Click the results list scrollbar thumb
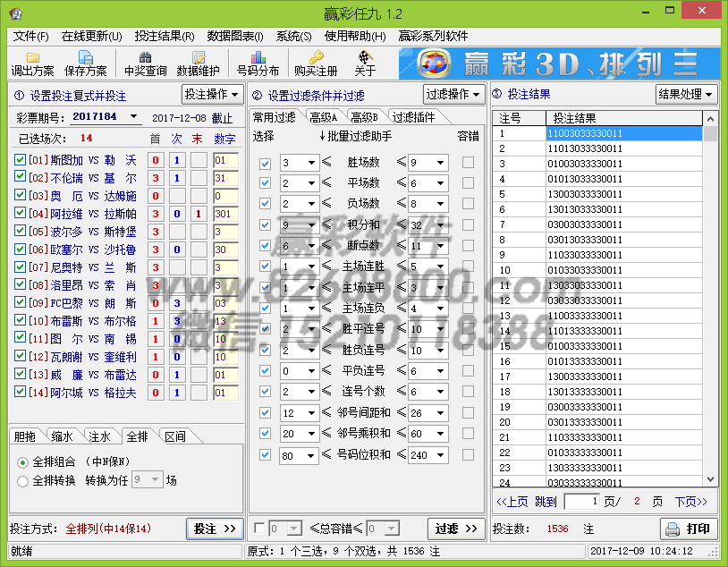This screenshot has width=728, height=567. (710, 134)
